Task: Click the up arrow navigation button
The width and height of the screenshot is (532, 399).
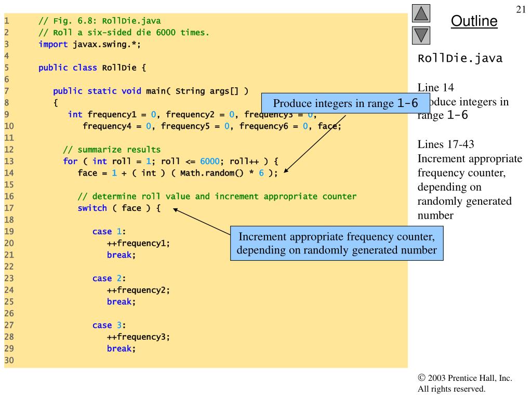Action: [x=421, y=14]
